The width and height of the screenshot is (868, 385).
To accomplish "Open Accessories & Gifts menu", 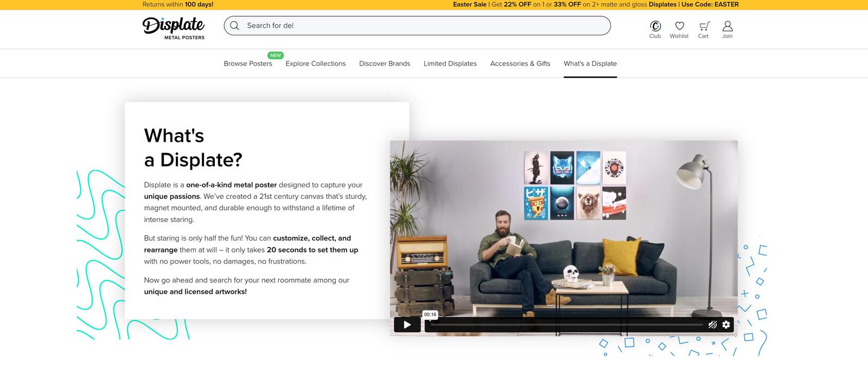I will click(x=520, y=64).
